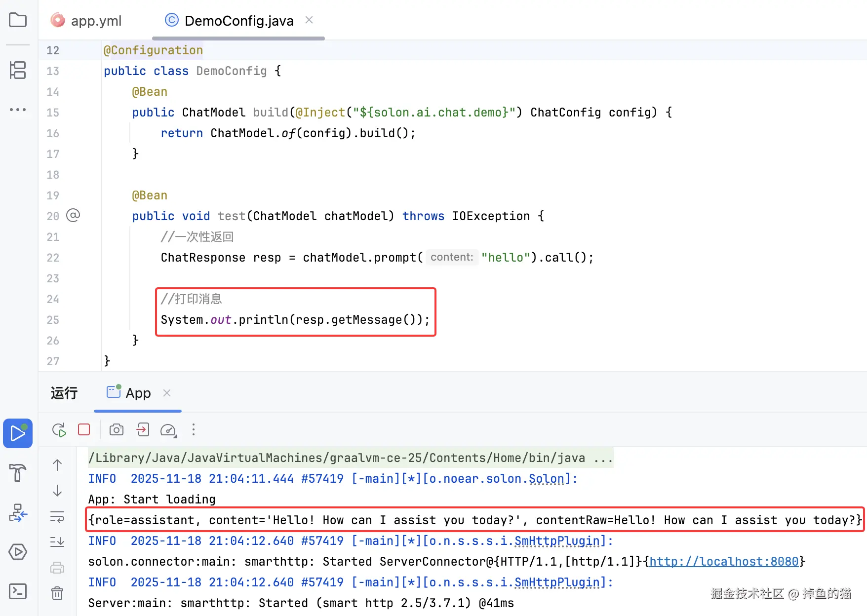
Task: Open the run toolbar more options menu
Action: (x=194, y=430)
